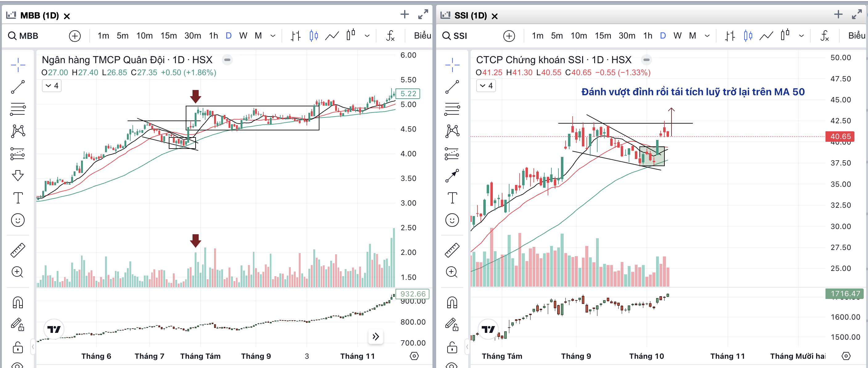
Task: Toggle magnet mode in MBB chart
Action: pos(18,303)
